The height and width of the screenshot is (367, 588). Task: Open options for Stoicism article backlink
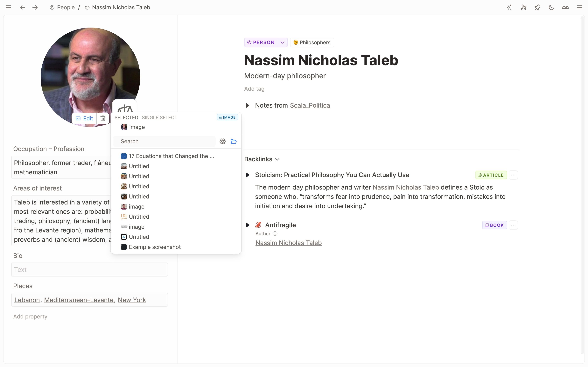(513, 175)
